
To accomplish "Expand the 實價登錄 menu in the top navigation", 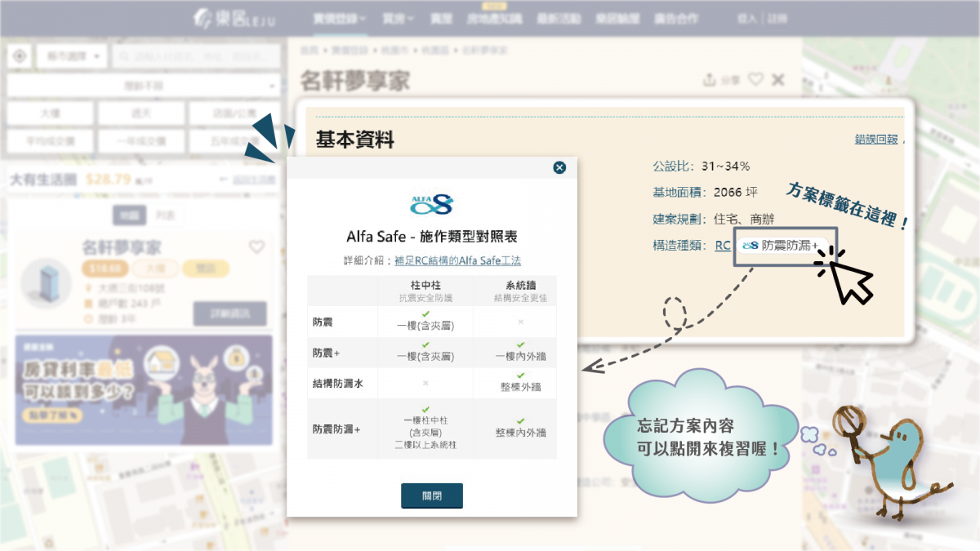I will [340, 18].
